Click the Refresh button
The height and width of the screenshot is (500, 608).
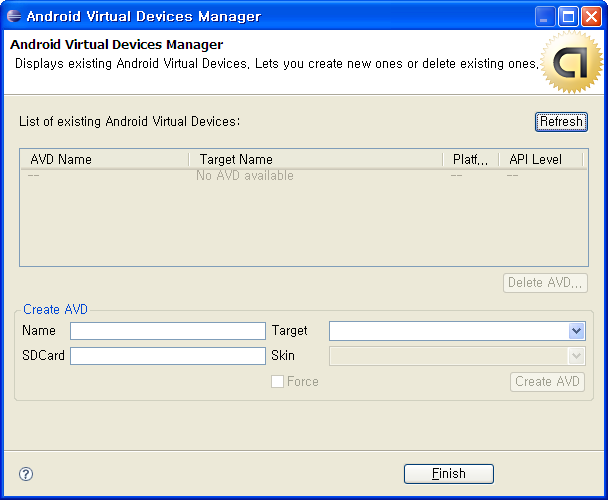coord(561,122)
